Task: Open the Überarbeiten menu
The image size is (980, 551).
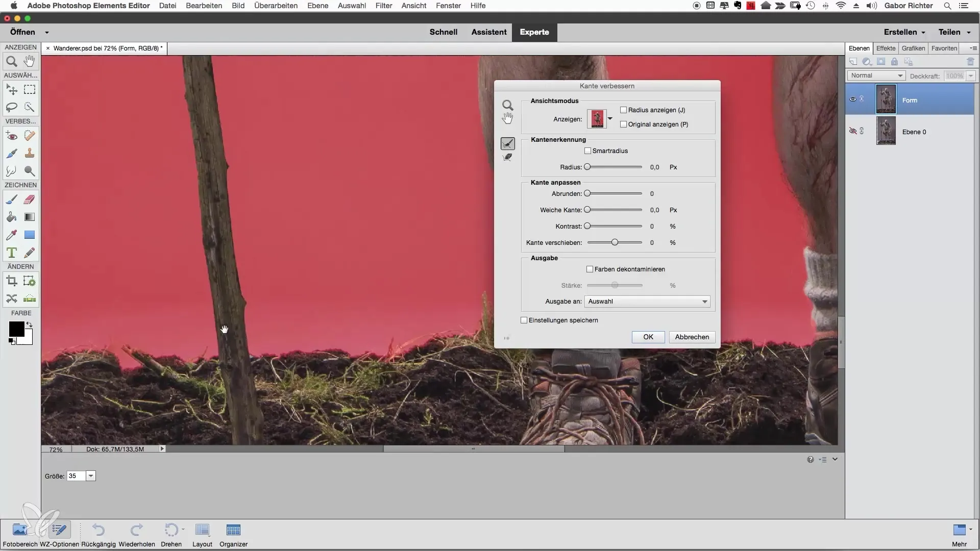Action: 276,6
